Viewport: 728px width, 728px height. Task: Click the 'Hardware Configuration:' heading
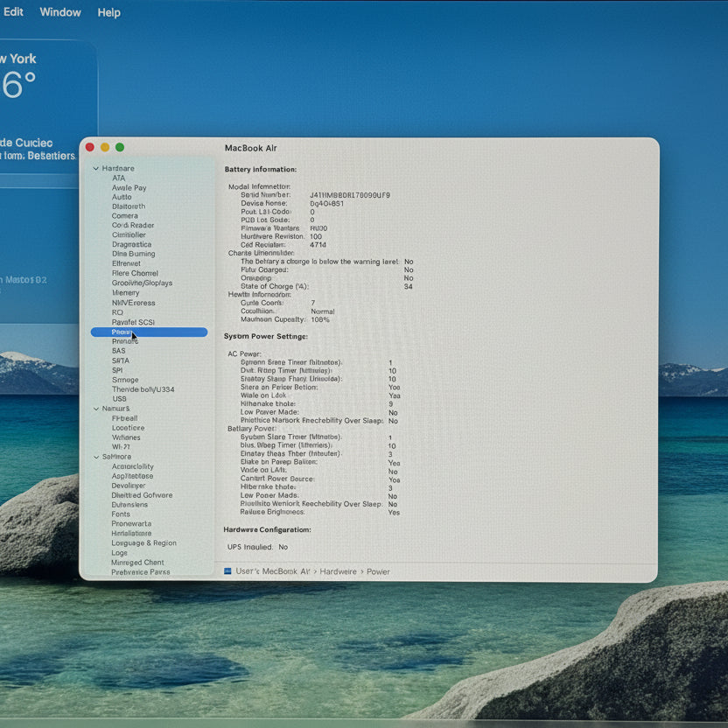(267, 529)
